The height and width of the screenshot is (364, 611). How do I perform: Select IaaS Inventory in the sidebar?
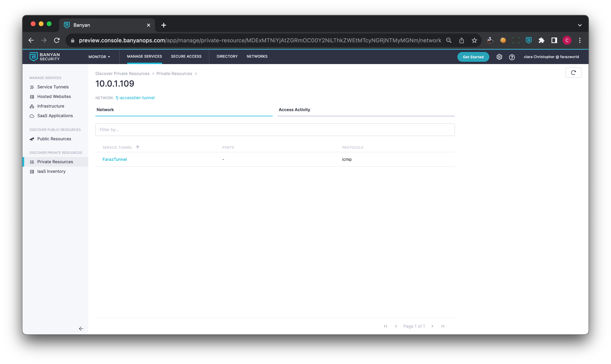[51, 171]
